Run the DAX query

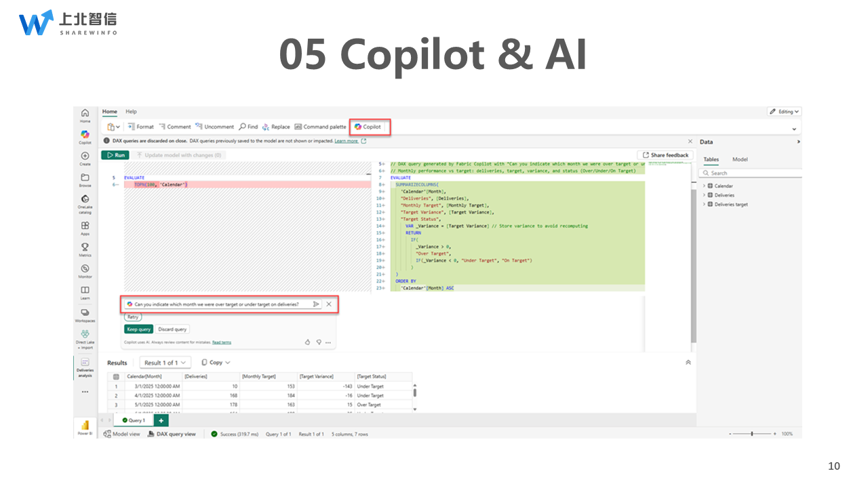[x=115, y=155]
